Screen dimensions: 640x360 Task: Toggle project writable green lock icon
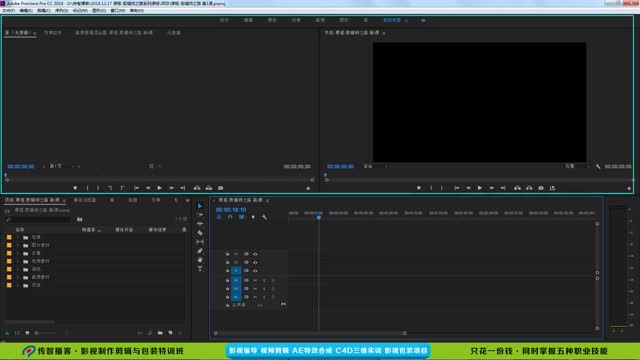7,333
